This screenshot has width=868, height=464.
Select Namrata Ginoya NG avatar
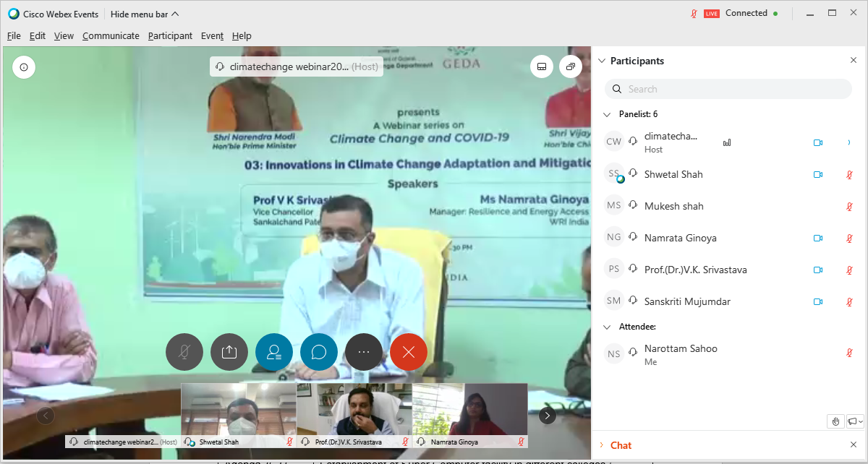[x=614, y=237]
